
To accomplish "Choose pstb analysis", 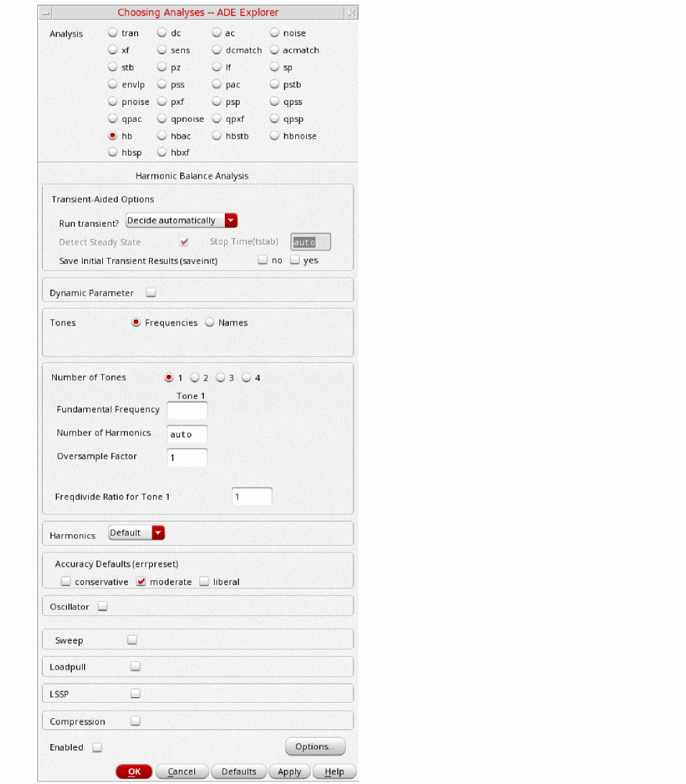I will click(274, 85).
